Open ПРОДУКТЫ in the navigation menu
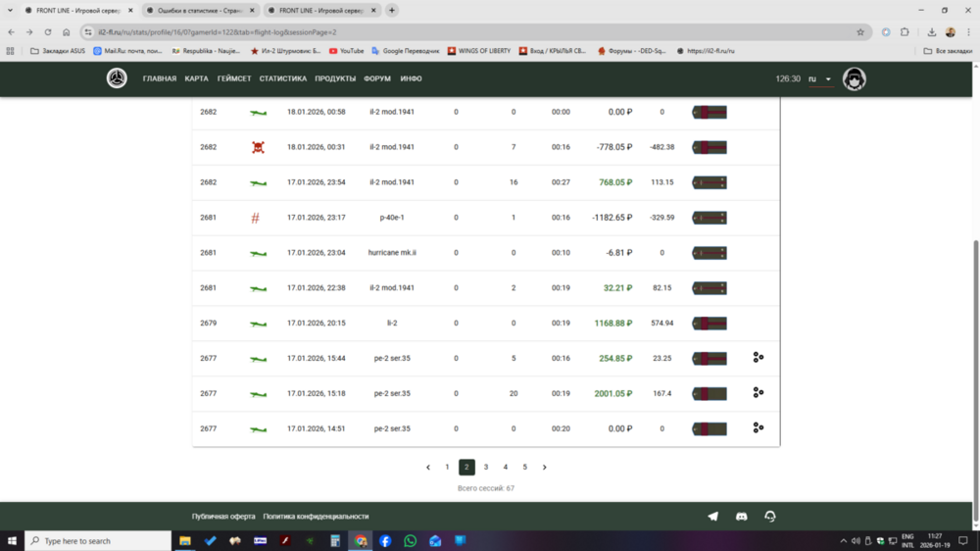 coord(335,78)
